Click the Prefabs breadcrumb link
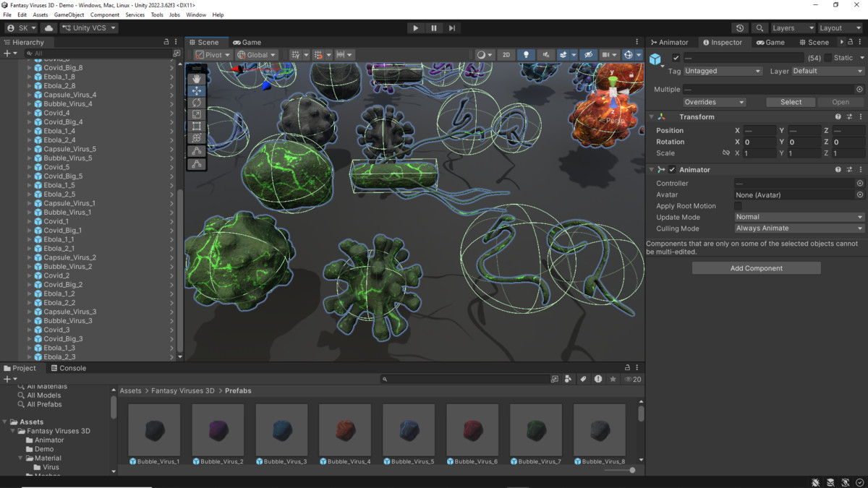The width and height of the screenshot is (868, 488). coord(239,390)
